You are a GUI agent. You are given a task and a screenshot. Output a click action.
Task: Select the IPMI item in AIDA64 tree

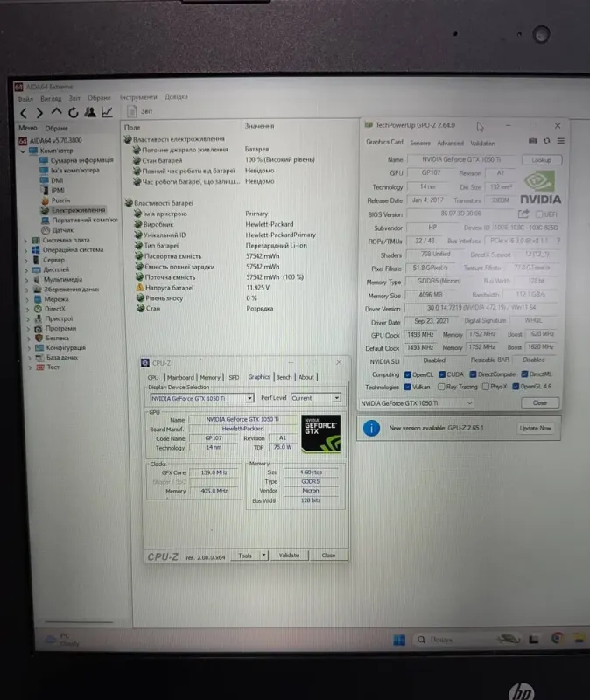point(58,190)
